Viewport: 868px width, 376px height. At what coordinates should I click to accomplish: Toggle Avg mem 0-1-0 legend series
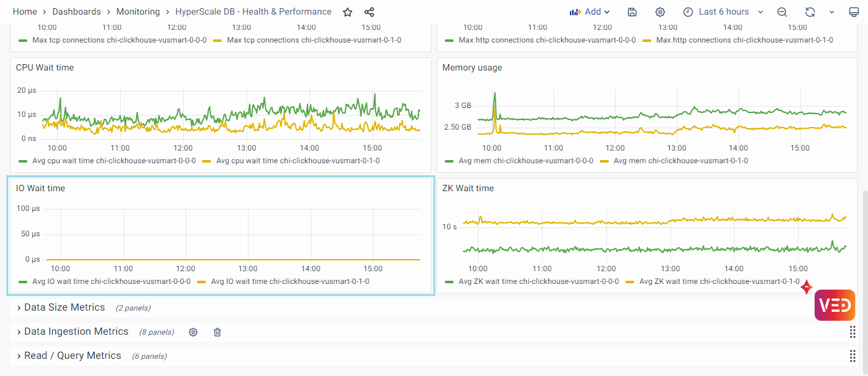(x=681, y=161)
